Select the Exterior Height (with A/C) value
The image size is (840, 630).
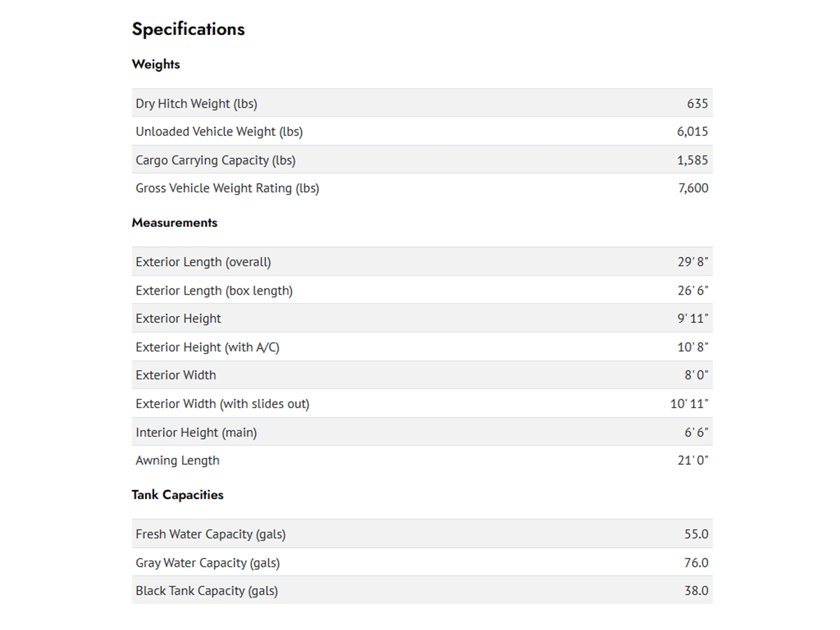(693, 347)
